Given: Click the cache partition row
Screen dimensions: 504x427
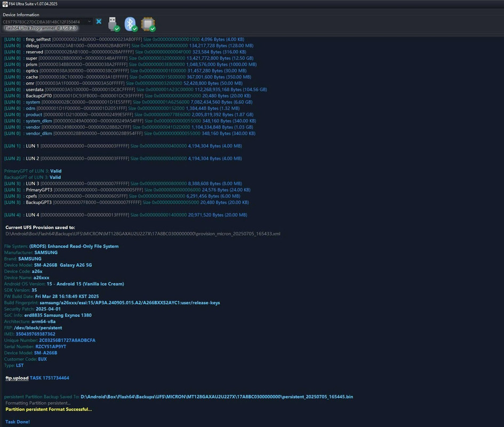Looking at the screenshot, I should click(127, 77).
